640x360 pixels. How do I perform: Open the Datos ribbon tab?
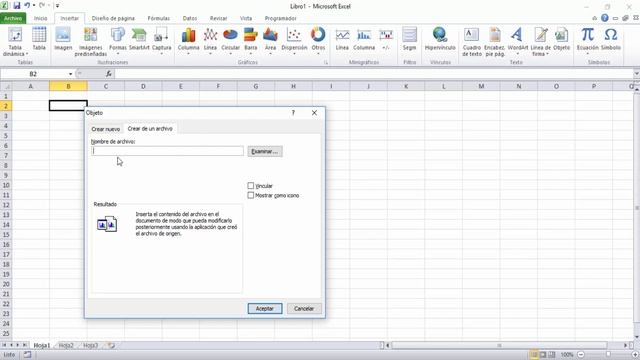click(x=190, y=18)
